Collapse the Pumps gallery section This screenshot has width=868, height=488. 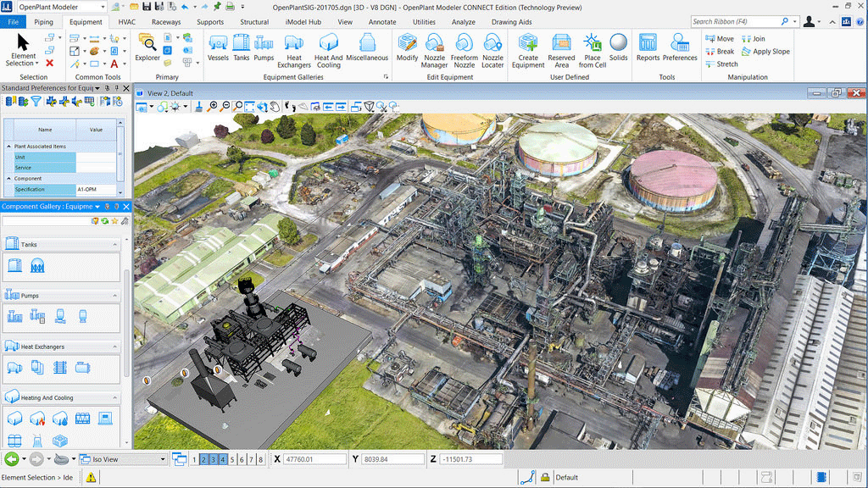pos(115,296)
